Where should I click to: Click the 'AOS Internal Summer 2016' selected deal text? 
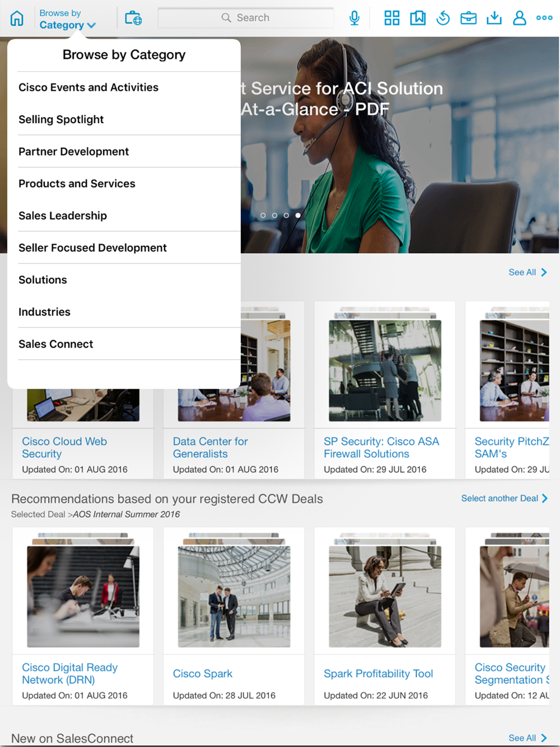pos(127,514)
